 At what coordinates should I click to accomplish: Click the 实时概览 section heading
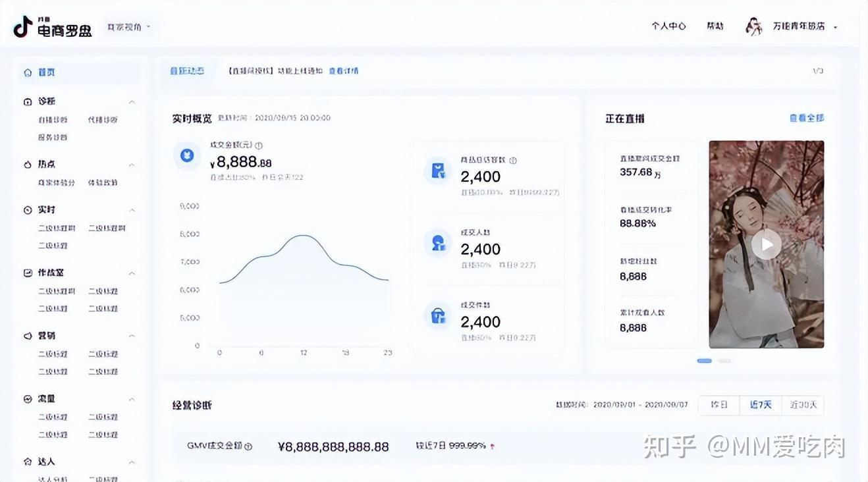[x=192, y=119]
